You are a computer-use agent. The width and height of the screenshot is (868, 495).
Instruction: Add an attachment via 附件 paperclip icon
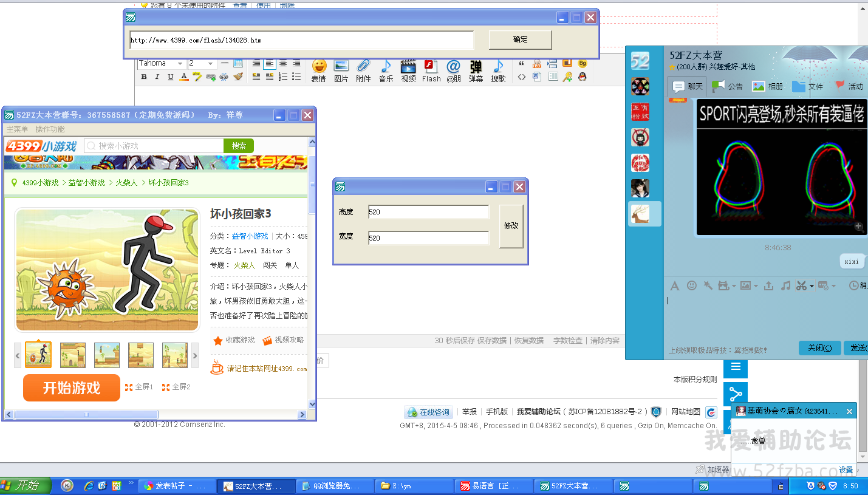click(363, 70)
